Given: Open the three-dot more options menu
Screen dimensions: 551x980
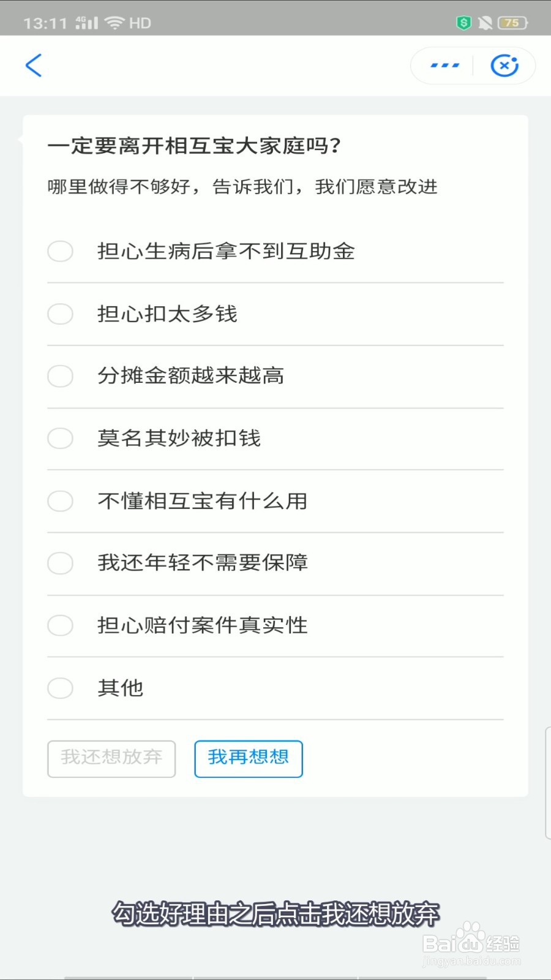Looking at the screenshot, I should click(444, 66).
